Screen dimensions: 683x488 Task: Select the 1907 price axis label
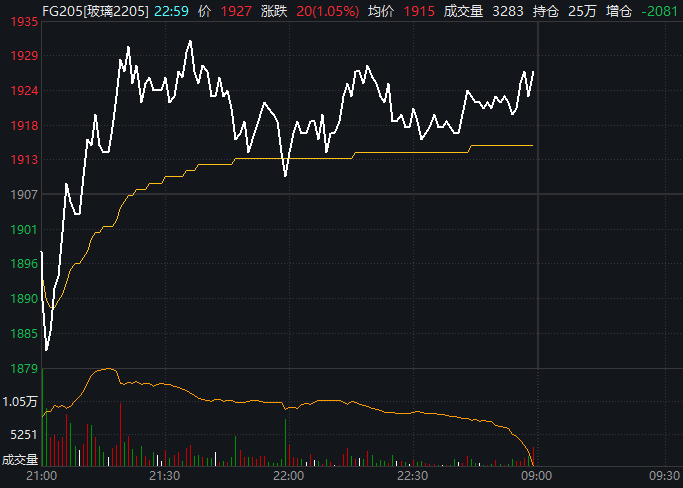tap(19, 194)
